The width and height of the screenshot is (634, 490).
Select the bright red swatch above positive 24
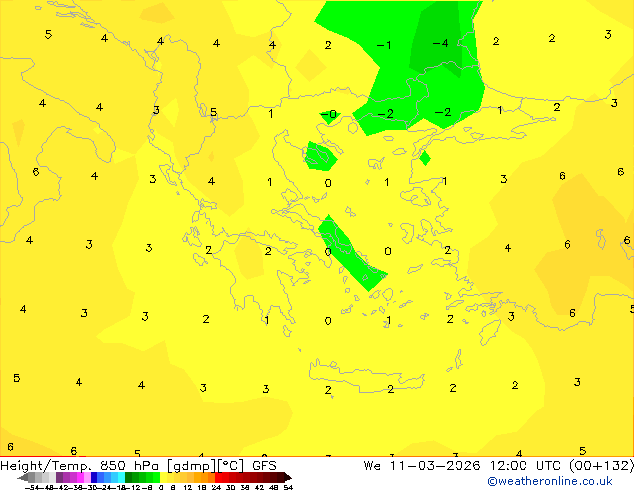[x=218, y=477]
